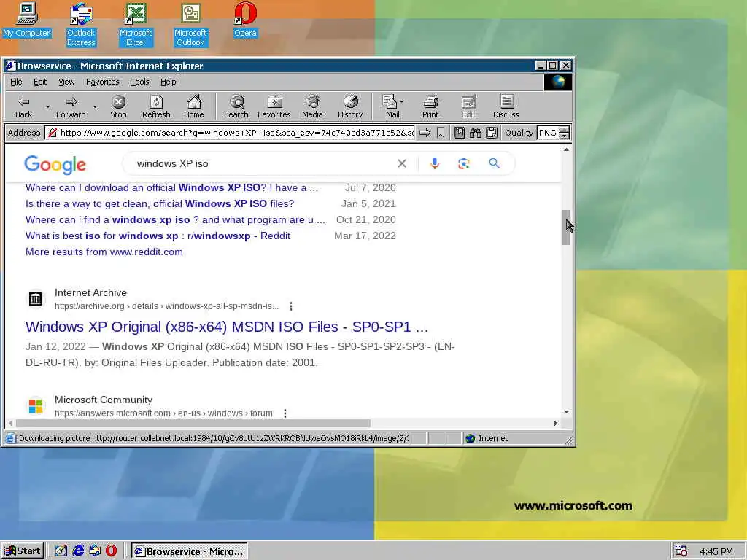
Task: Click the Go arrow beside address bar
Action: tap(425, 133)
